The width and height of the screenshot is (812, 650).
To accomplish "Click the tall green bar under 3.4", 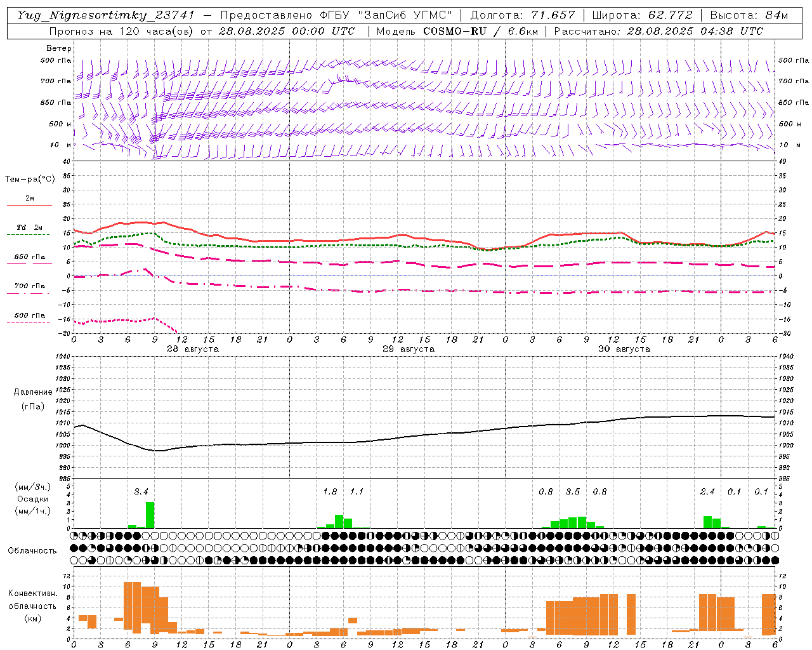I will point(150,515).
